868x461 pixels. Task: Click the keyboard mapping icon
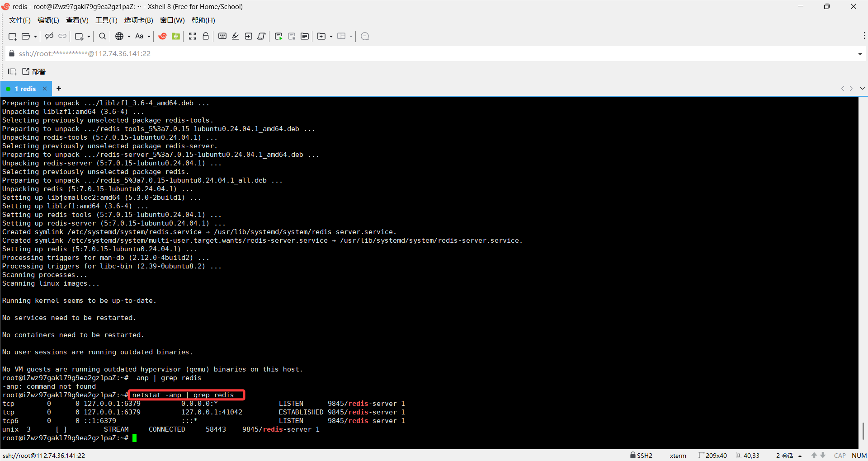click(x=222, y=36)
